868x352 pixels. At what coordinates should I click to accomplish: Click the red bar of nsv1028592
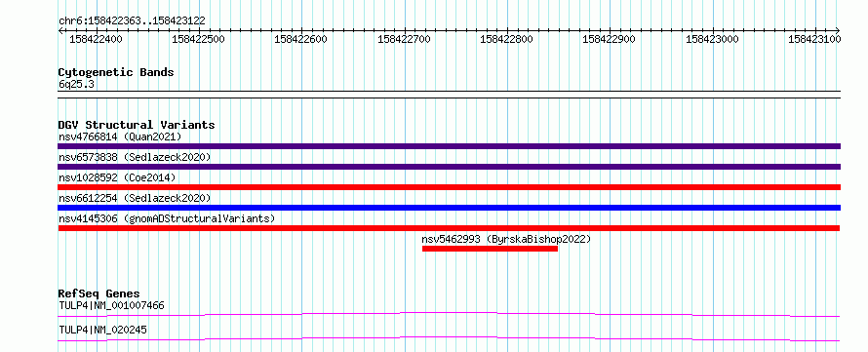pyautogui.click(x=449, y=187)
